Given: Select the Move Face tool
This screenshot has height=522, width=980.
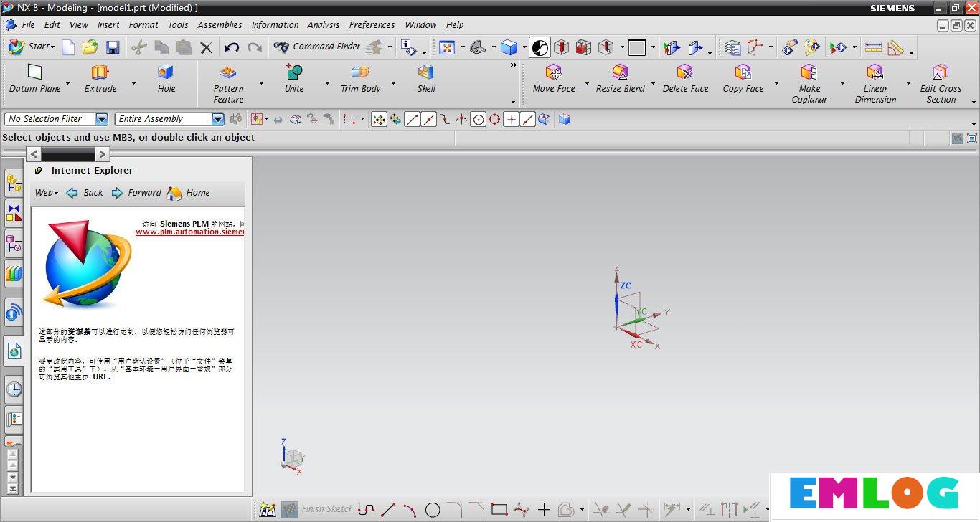Looking at the screenshot, I should click(554, 79).
